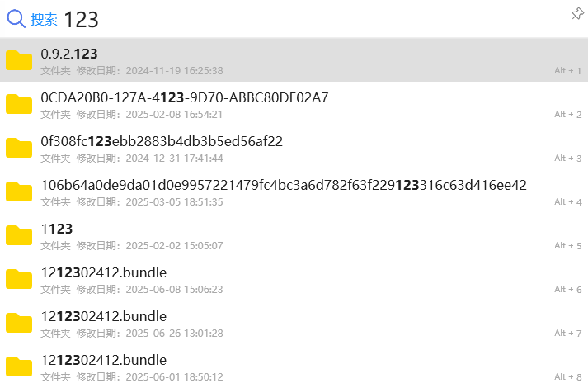The image size is (588, 388).
Task: Click folder icon of bundle dated 2025-06-08
Action: [19, 279]
